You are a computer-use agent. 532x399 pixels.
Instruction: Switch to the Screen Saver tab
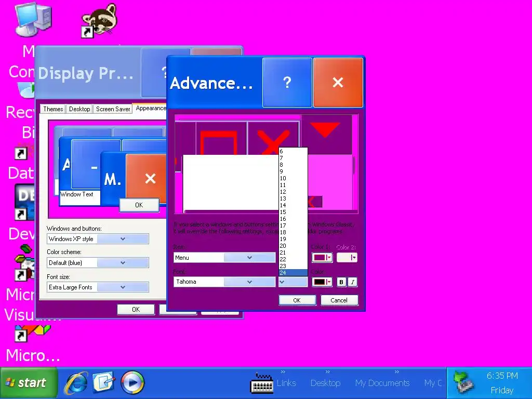113,109
